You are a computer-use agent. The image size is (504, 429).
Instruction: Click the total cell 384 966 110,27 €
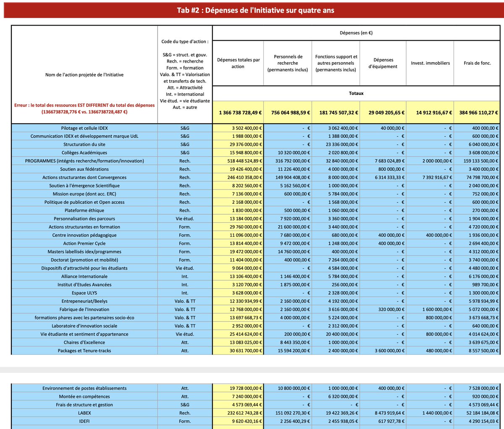[477, 113]
